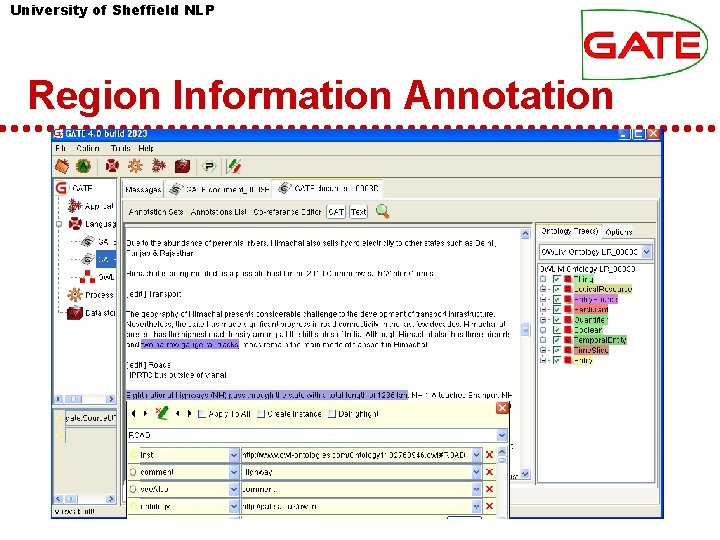The width and height of the screenshot is (720, 540).
Task: Expand the Quantifier ontology node
Action: pos(543,320)
